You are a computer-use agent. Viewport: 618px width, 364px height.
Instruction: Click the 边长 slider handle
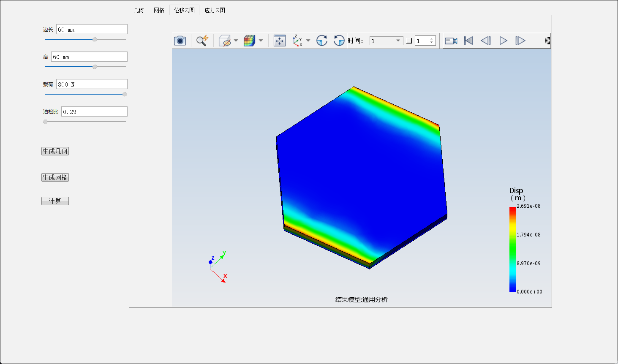tap(95, 39)
